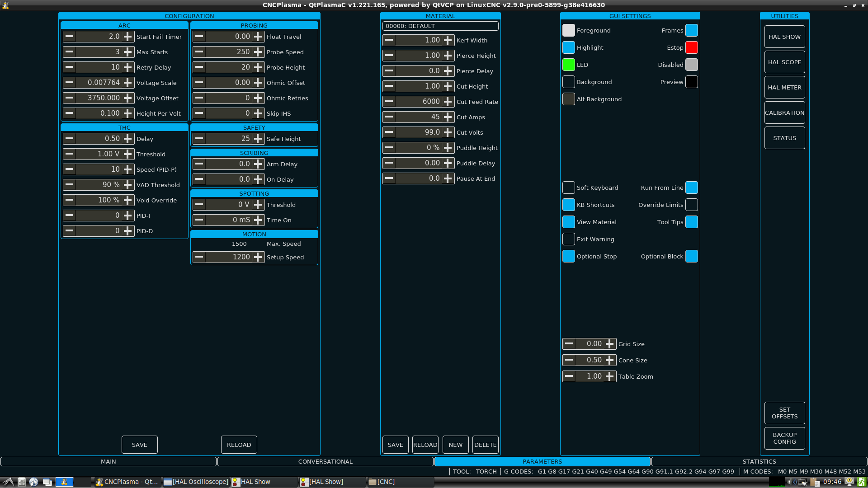Pick the Highlight color swatch
Screen dimensions: 868x488
[x=569, y=47]
